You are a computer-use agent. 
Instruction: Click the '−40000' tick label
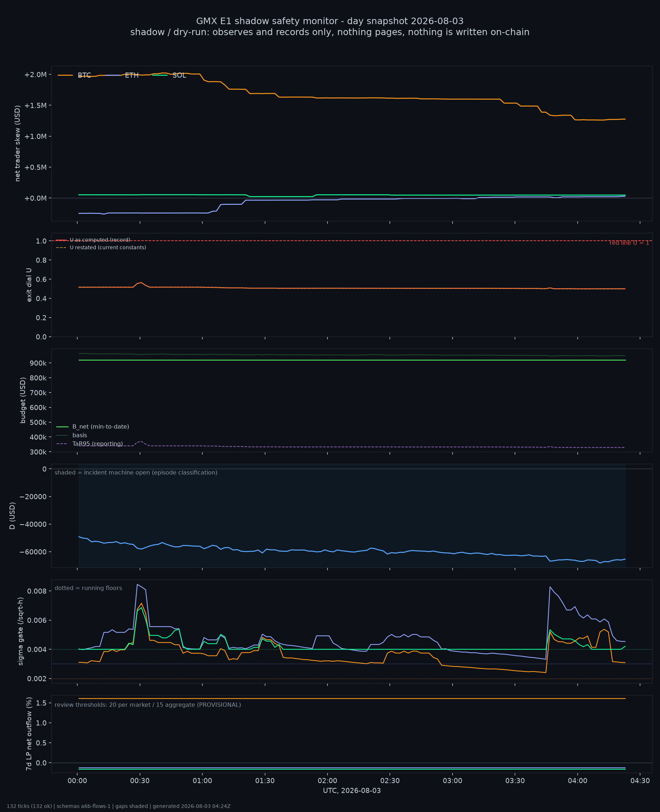point(33,525)
